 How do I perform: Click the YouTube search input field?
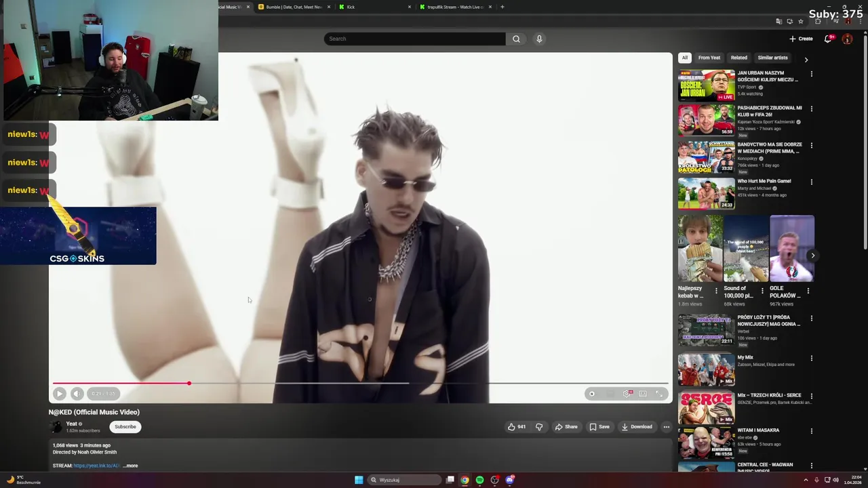click(414, 39)
